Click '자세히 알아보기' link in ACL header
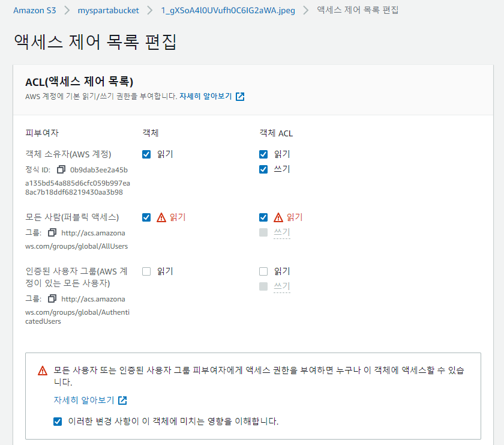The width and height of the screenshot is (504, 445). 205,96
